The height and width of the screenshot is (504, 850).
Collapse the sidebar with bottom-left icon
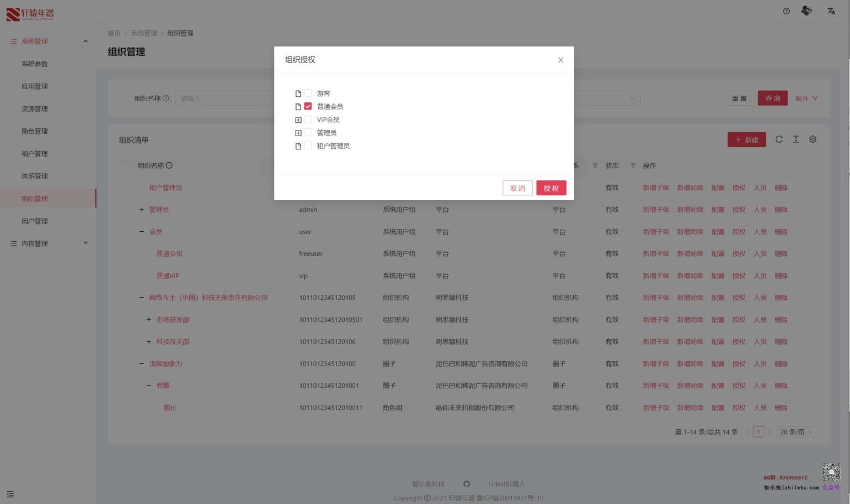[x=10, y=495]
